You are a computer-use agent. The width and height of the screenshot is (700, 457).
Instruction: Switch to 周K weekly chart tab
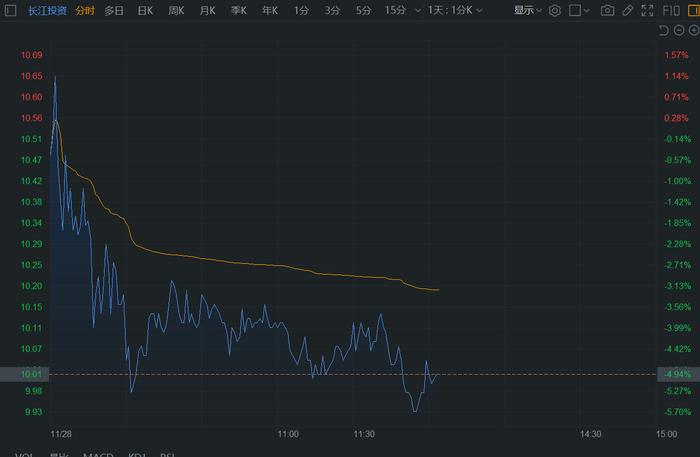click(x=176, y=10)
